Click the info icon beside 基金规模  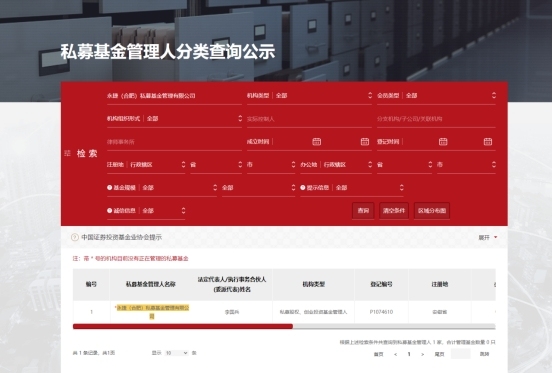[110, 188]
